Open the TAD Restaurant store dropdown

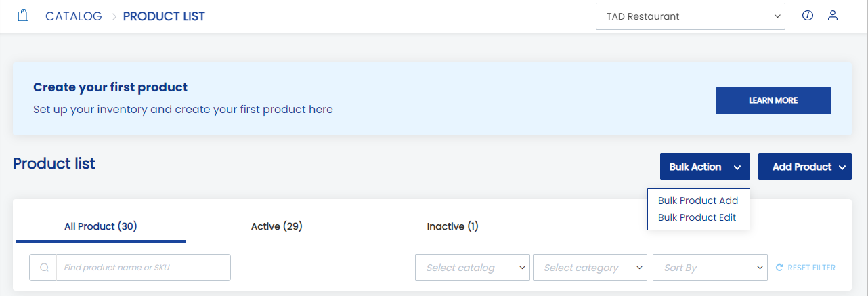click(x=690, y=16)
